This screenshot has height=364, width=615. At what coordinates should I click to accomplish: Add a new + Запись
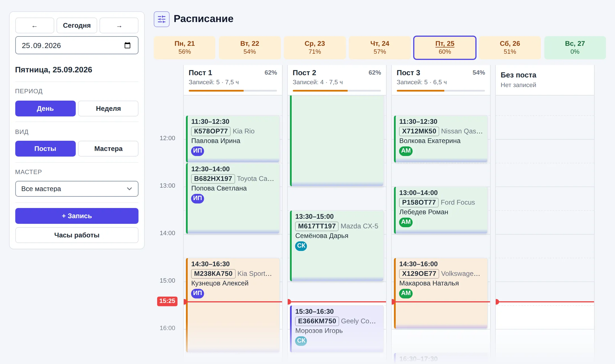[77, 216]
